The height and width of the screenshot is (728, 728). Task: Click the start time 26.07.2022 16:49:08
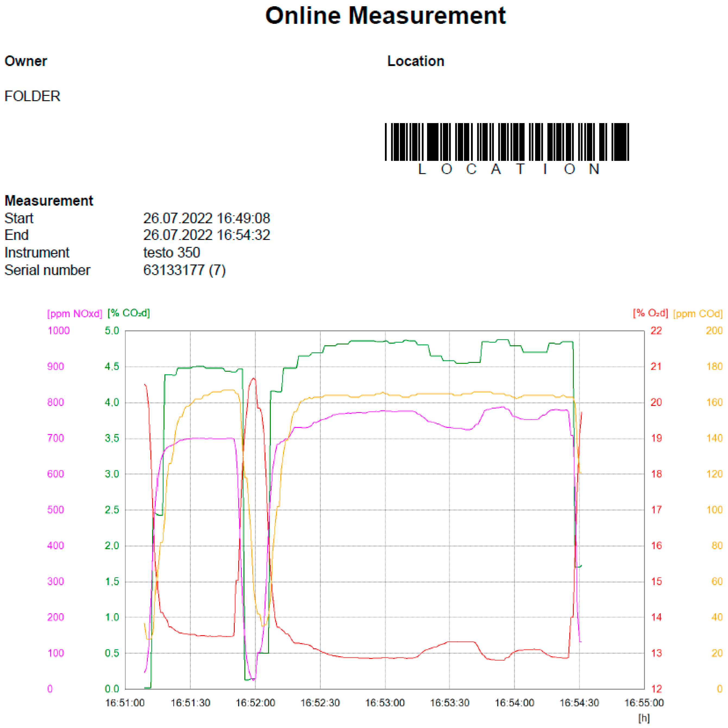[x=206, y=218]
